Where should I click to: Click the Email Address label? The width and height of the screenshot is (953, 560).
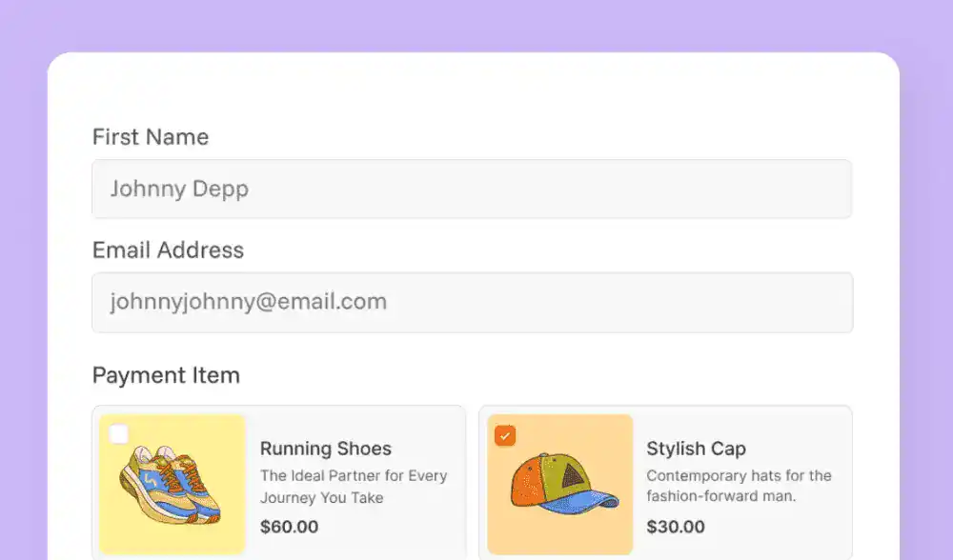pos(168,250)
